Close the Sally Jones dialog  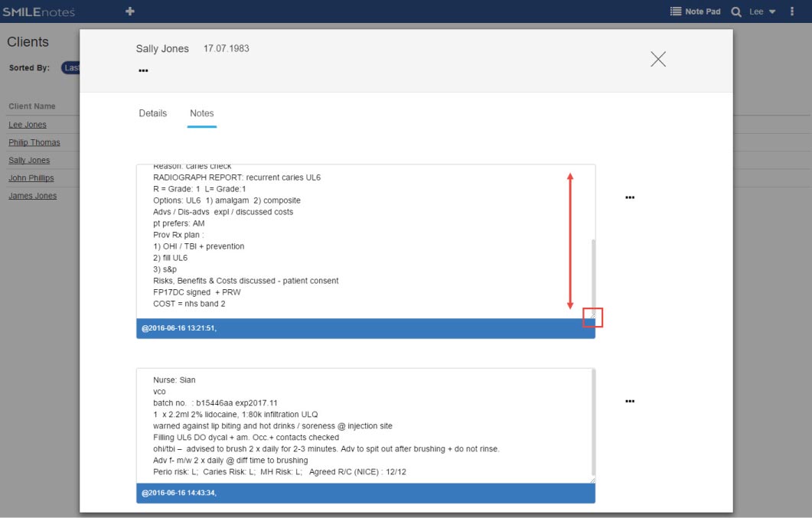(x=657, y=59)
